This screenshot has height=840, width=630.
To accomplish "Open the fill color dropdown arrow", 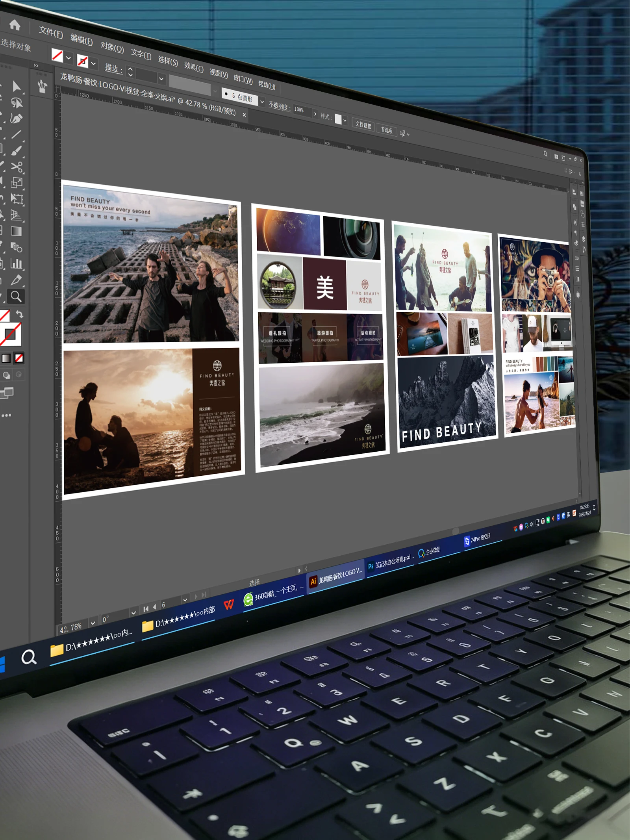I will pyautogui.click(x=69, y=58).
